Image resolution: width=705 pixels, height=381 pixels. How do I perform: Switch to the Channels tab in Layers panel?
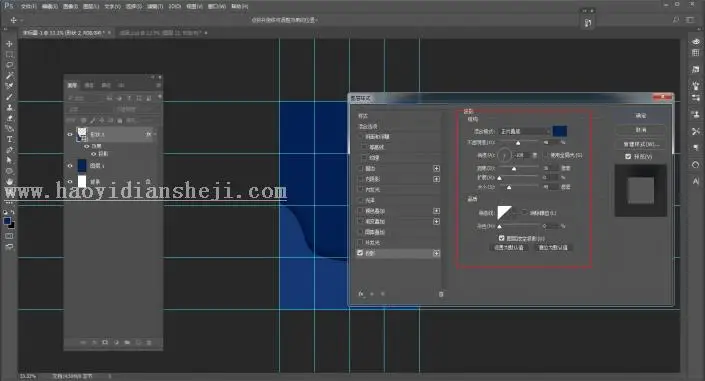click(x=89, y=85)
